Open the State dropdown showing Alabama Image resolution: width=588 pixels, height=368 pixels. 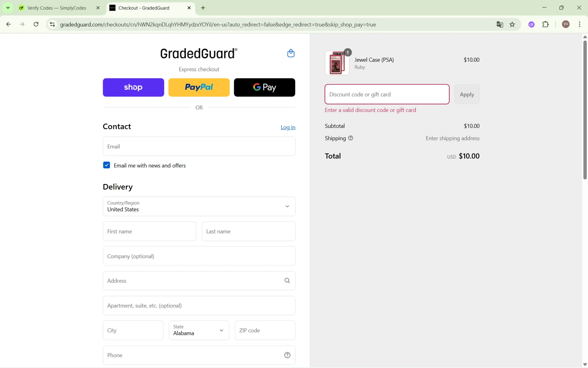199,330
